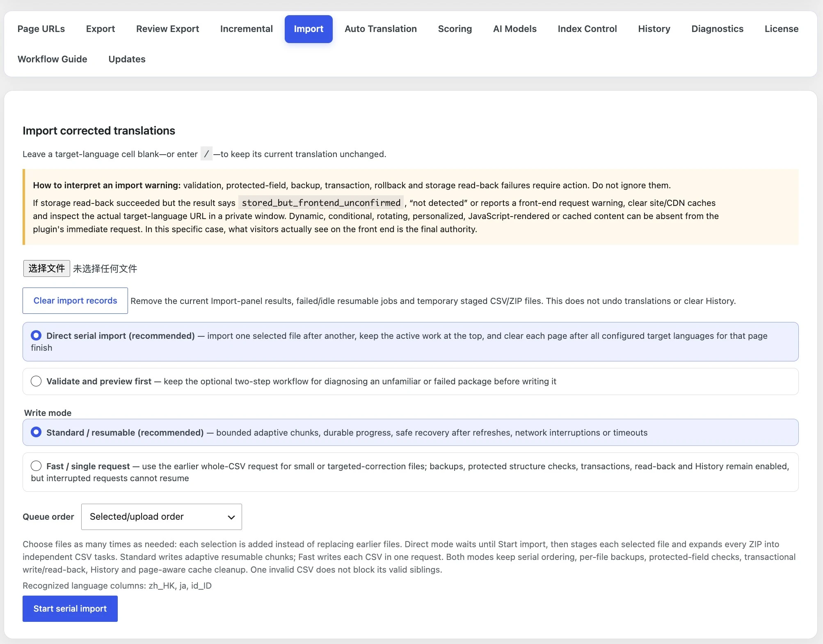
Task: Click the stored_but_frontend_unconfirmed code text
Action: [321, 203]
